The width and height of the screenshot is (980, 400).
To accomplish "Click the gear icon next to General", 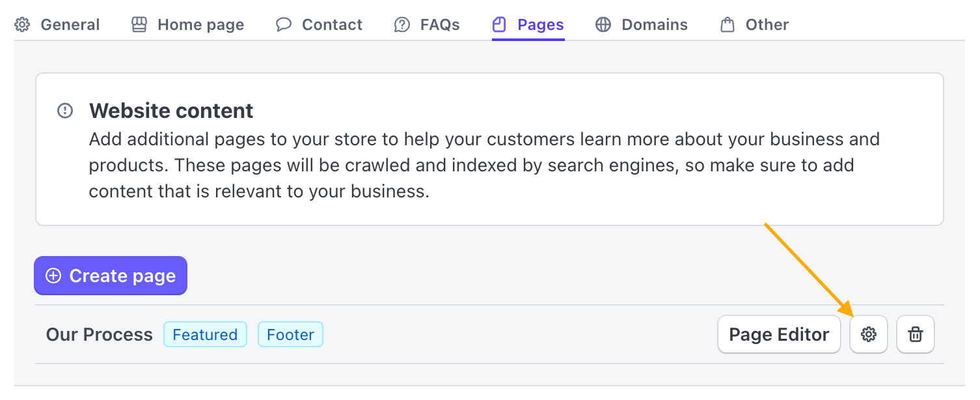I will [x=21, y=24].
